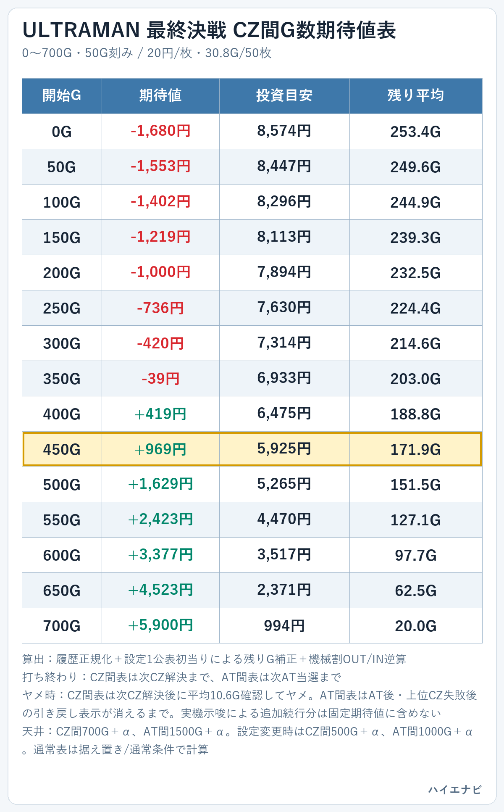
Task: Click the 5,265円 cell
Action: 284,484
